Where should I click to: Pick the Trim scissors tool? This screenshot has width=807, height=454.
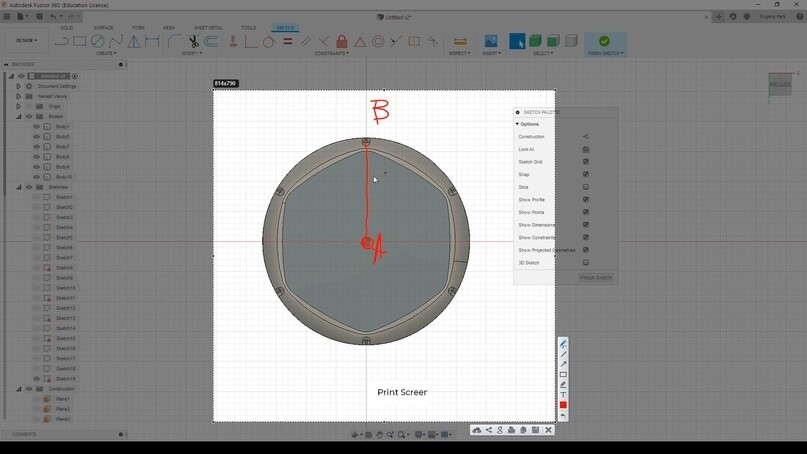pyautogui.click(x=193, y=41)
